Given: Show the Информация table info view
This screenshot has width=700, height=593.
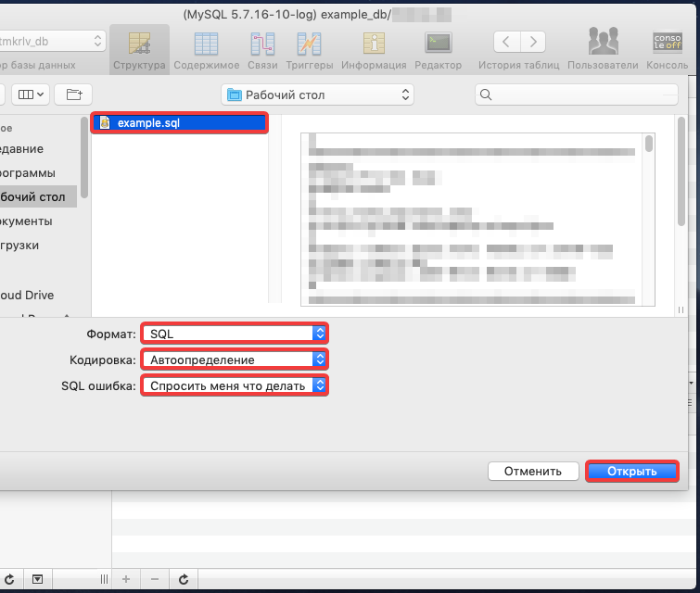Looking at the screenshot, I should click(x=374, y=49).
